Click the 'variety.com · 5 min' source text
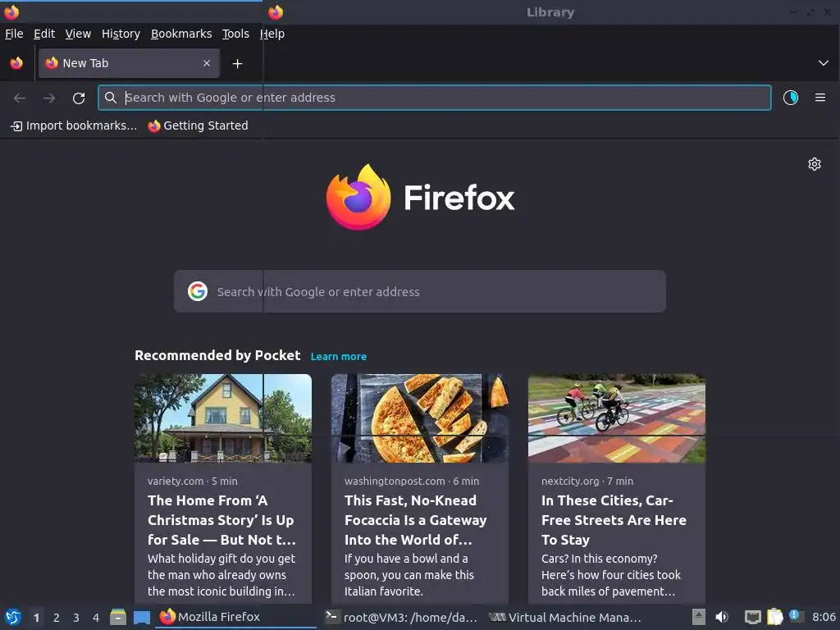 click(x=192, y=481)
